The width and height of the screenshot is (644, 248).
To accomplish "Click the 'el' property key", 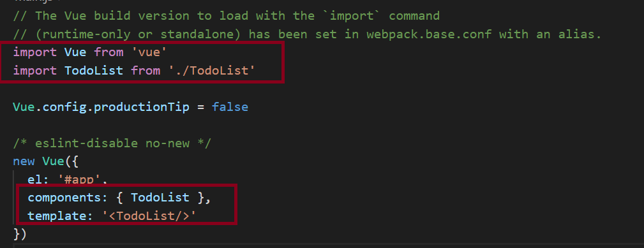I will pos(35,179).
